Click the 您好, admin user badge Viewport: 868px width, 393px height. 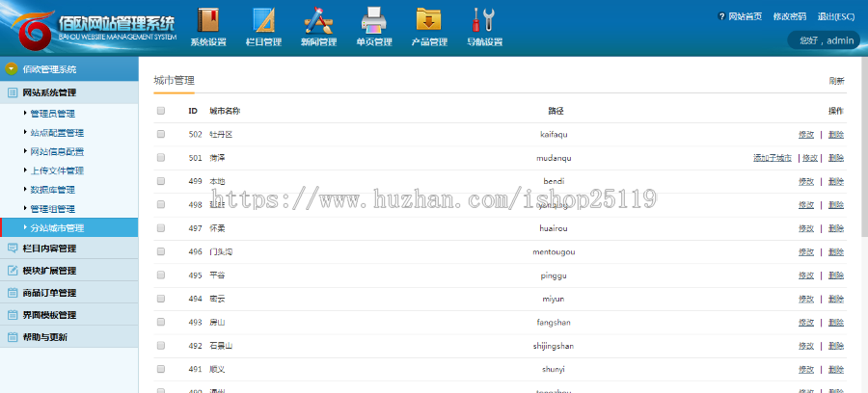click(824, 40)
